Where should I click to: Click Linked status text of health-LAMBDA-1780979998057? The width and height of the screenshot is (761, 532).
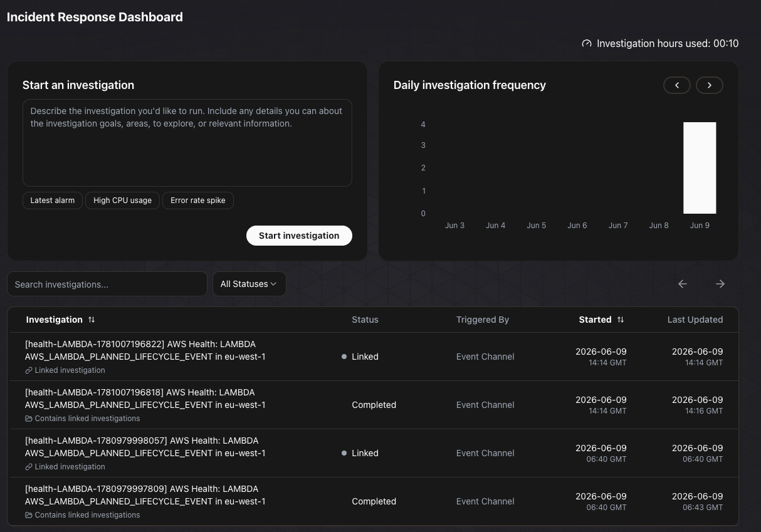pos(365,453)
